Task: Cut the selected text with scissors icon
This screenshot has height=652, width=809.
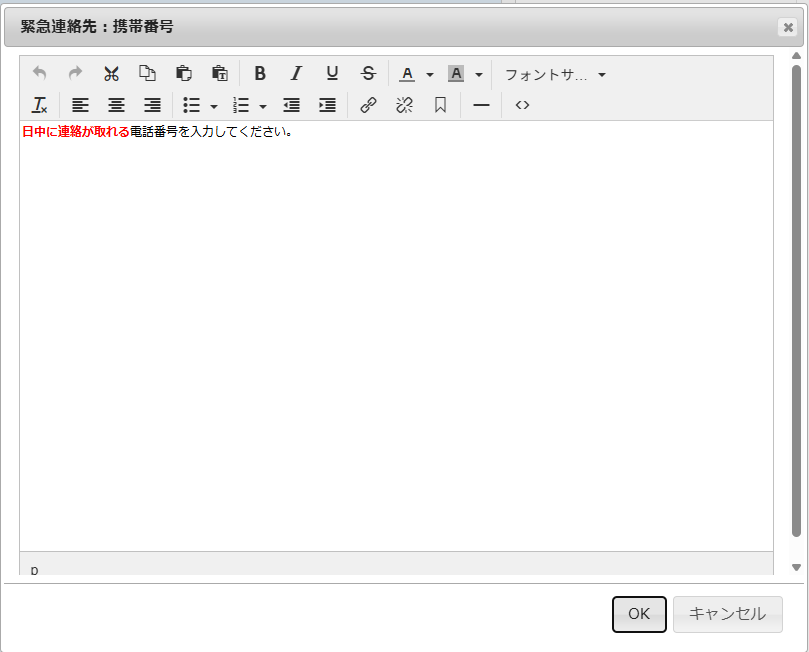Action: tap(111, 73)
